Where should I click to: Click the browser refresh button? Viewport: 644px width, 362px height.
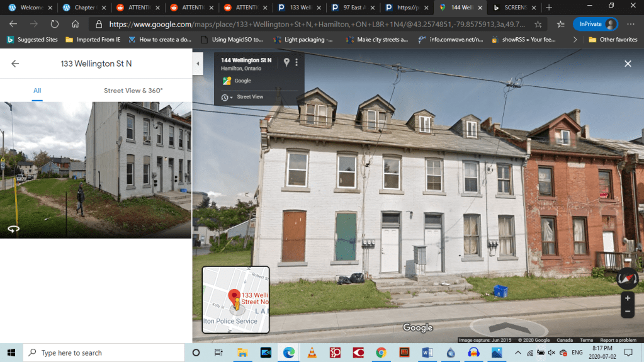54,24
